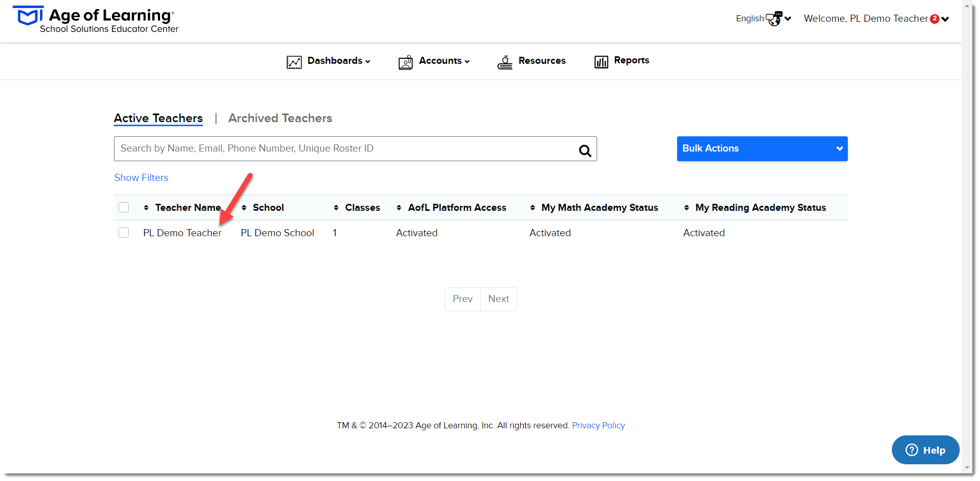This screenshot has height=481, width=980.
Task: Click the School column header
Action: [268, 207]
